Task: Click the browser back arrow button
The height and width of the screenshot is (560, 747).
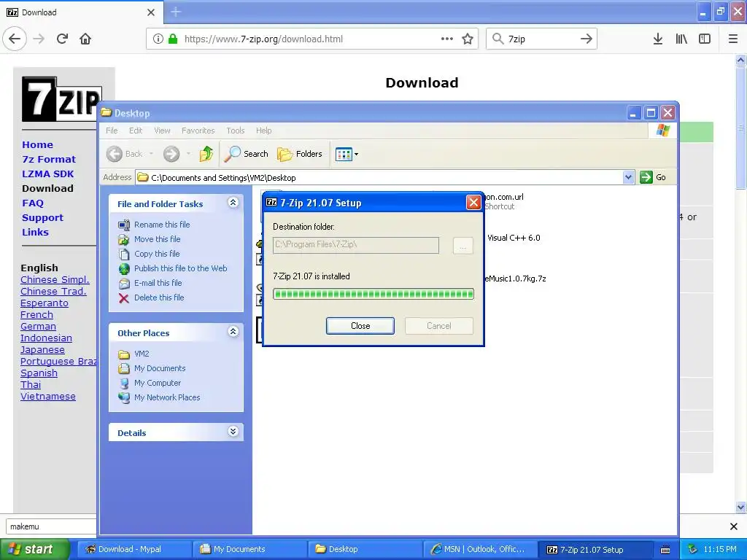Action: (15, 39)
